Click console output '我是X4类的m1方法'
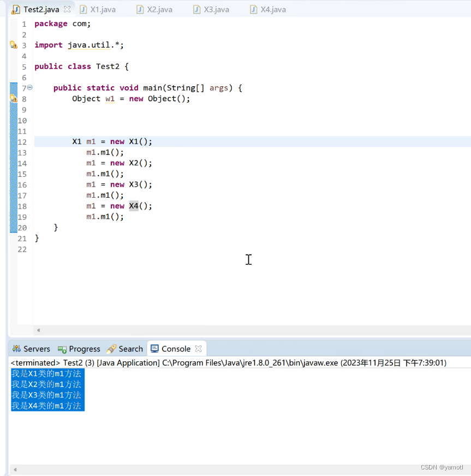The width and height of the screenshot is (471, 476). point(46,406)
